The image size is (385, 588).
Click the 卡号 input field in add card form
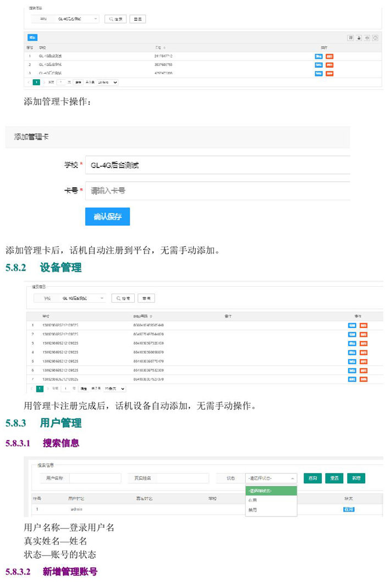(x=217, y=190)
